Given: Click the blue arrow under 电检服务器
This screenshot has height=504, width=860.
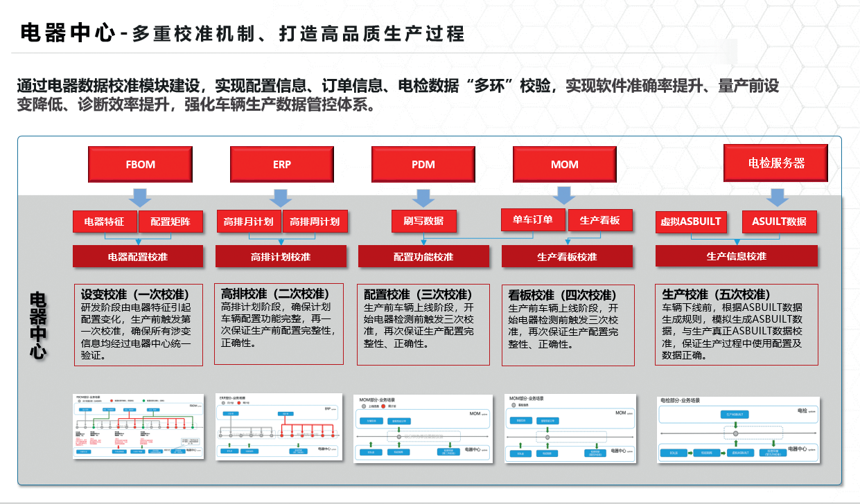Looking at the screenshot, I should tap(776, 195).
